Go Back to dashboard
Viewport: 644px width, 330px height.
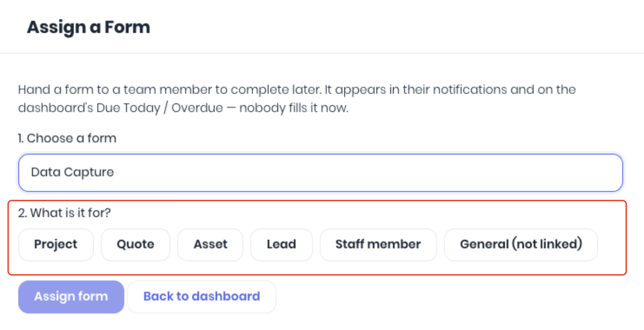tap(202, 297)
